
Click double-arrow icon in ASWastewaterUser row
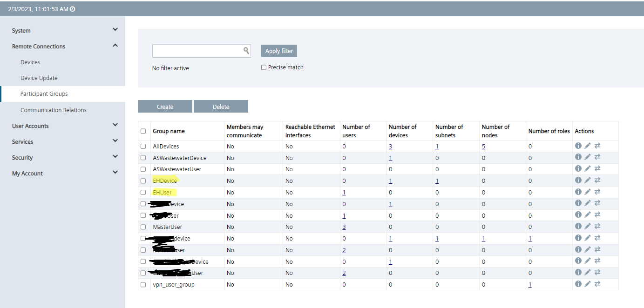pos(597,168)
